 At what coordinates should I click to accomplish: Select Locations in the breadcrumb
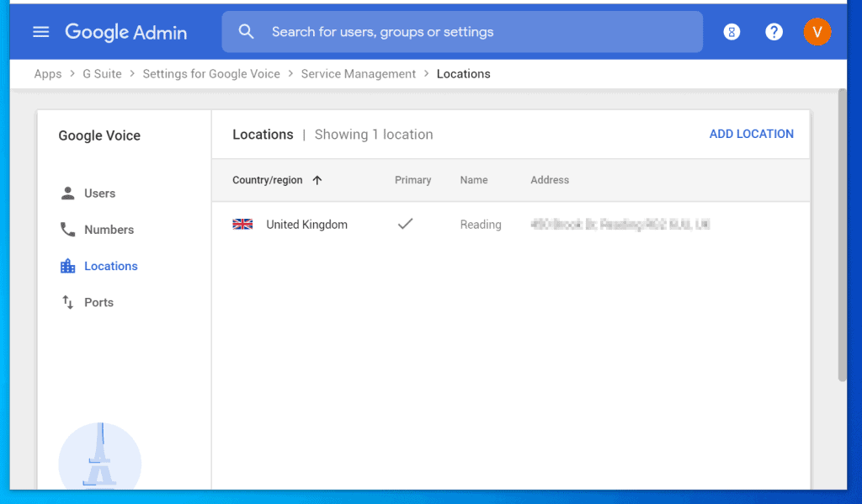click(x=464, y=74)
